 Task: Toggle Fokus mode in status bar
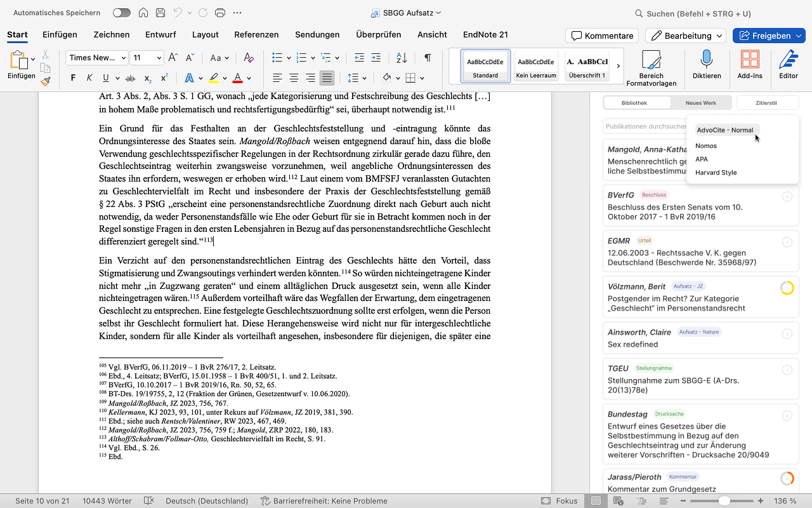559,501
